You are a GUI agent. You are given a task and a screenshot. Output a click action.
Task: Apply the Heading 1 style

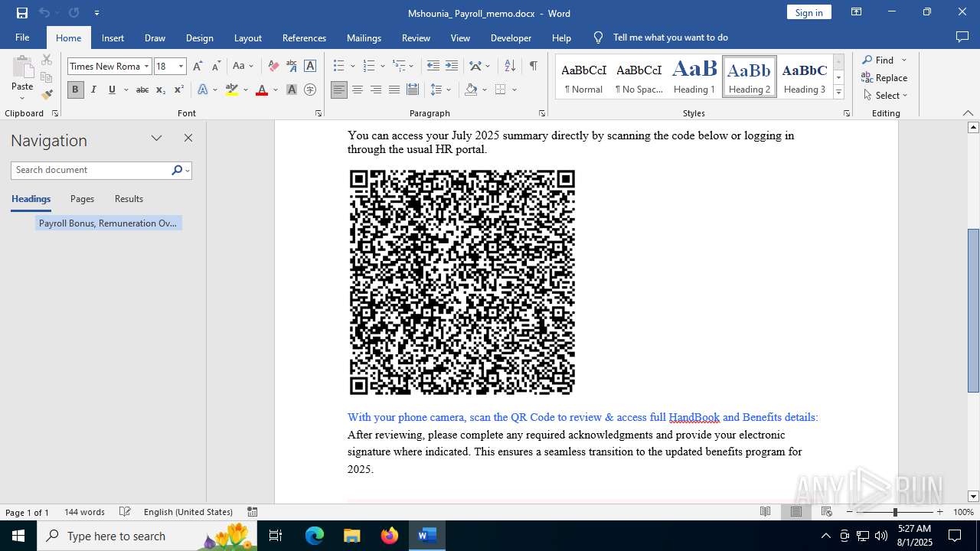(x=694, y=77)
